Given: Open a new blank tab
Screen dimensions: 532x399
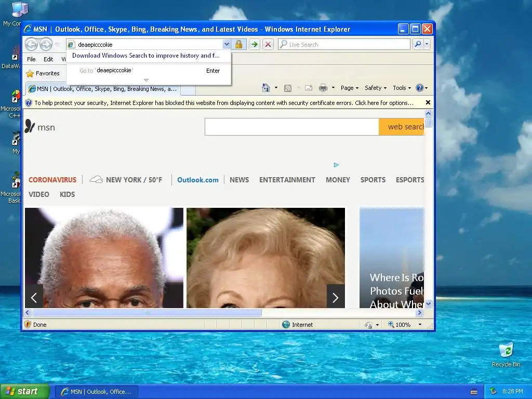Looking at the screenshot, I should pos(188,89).
